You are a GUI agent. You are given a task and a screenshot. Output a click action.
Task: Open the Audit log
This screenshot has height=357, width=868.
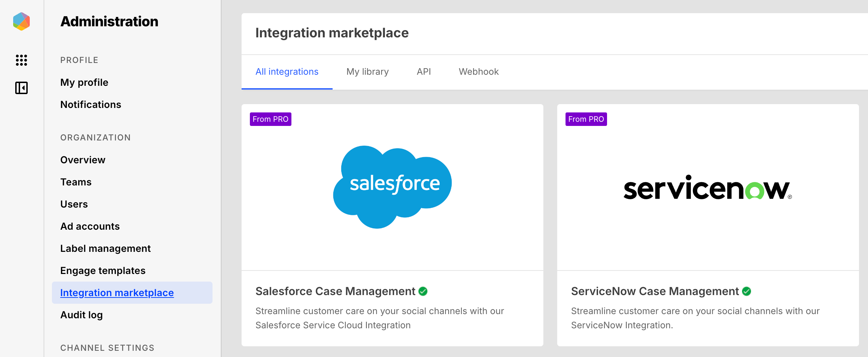tap(81, 315)
